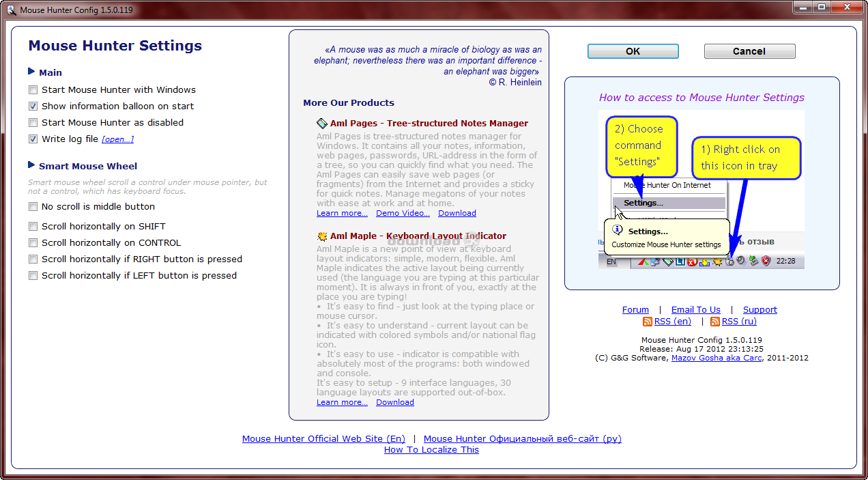Image resolution: width=868 pixels, height=480 pixels.
Task: Check Scroll horizontally on SHIFT
Action: pyautogui.click(x=33, y=227)
